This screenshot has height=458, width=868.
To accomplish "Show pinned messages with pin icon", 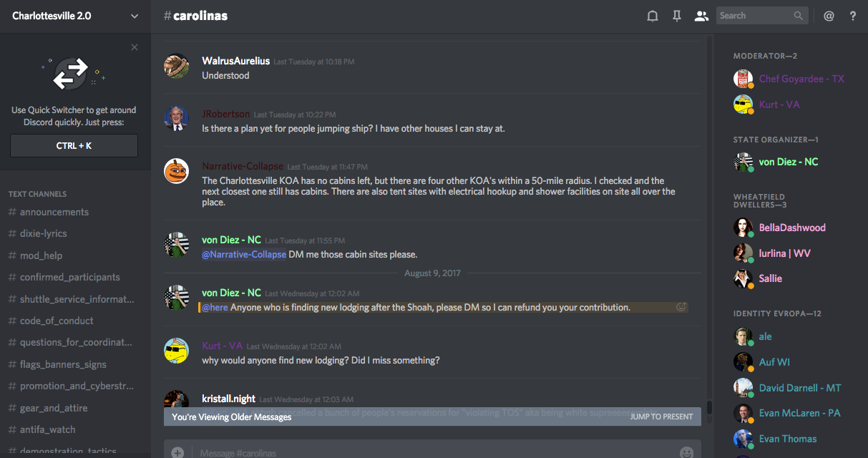I will [x=676, y=16].
